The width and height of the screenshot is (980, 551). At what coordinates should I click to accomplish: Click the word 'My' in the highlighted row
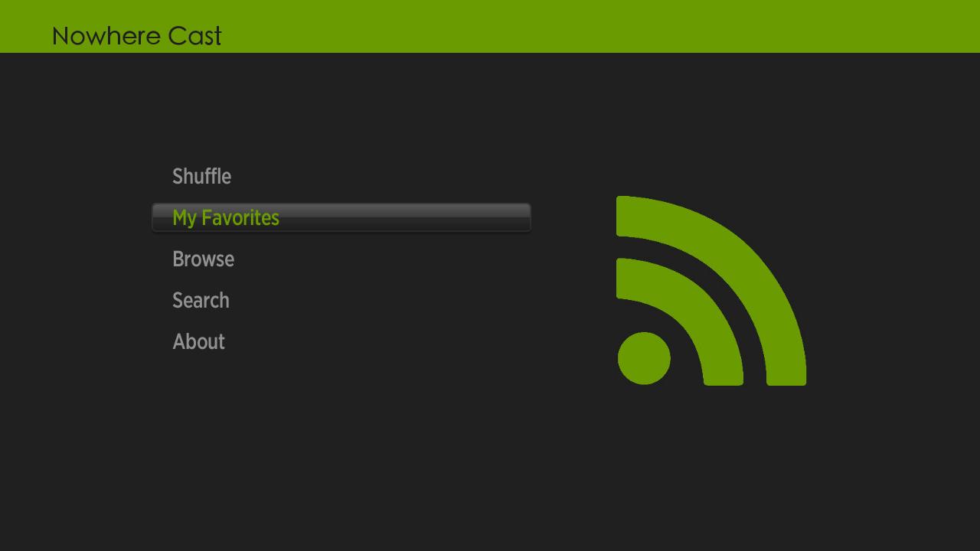[x=184, y=218]
